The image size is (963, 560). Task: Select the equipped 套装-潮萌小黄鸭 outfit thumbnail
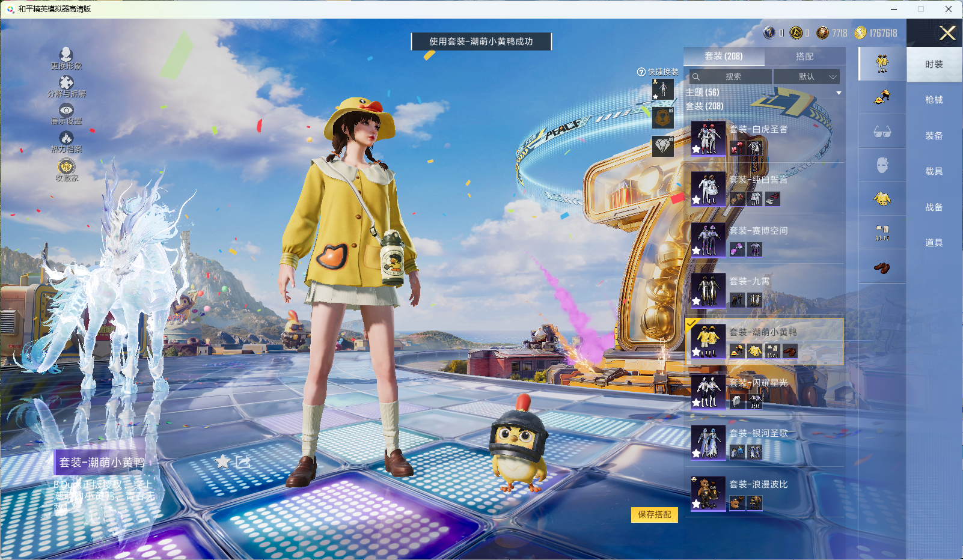(x=708, y=341)
